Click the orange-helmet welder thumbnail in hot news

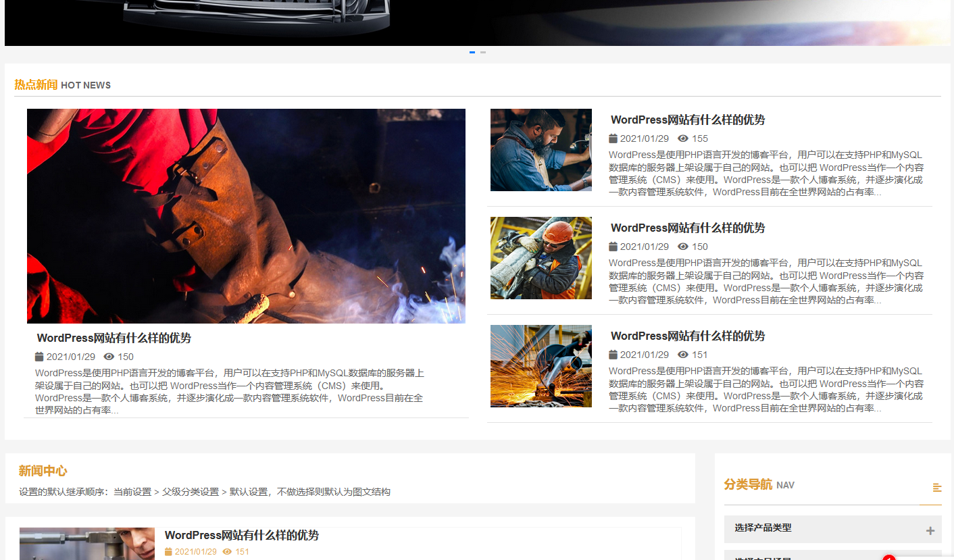541,258
